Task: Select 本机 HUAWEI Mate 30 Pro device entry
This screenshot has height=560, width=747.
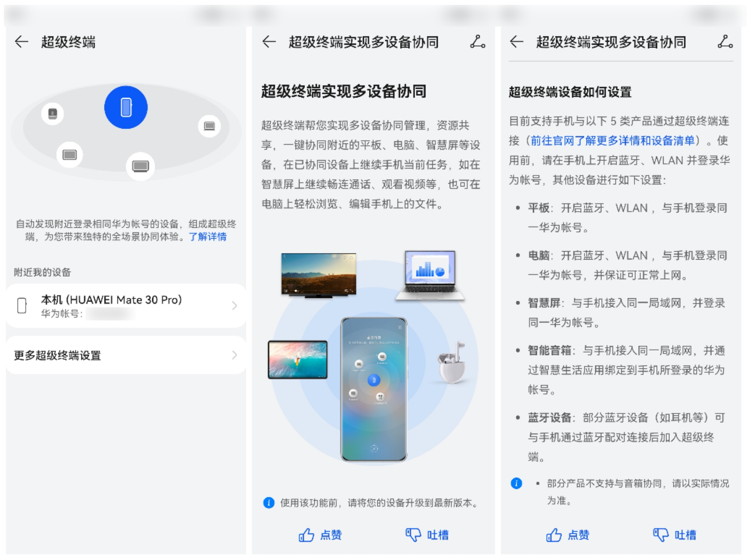Action: coord(123,305)
